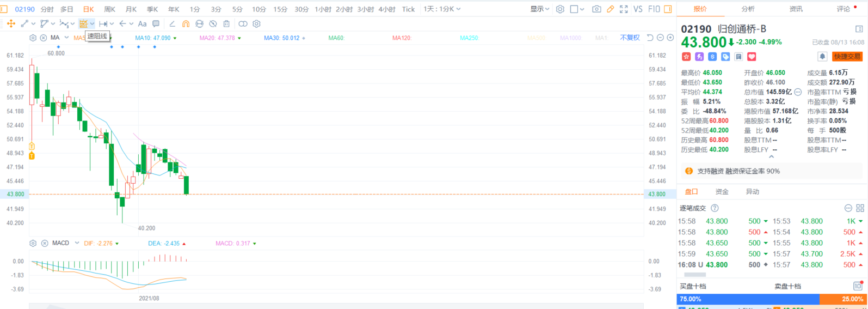
Task: Open the MA indicator dropdown arrow
Action: tap(66, 38)
